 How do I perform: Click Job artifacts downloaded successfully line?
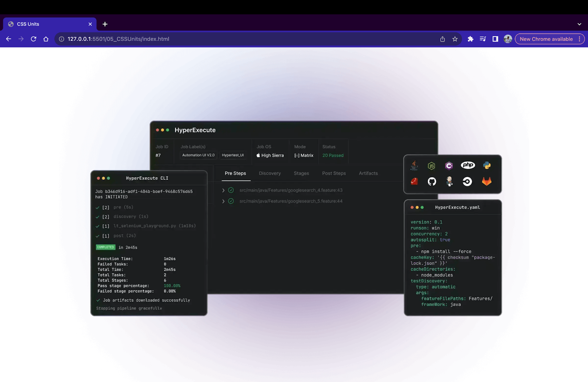click(x=143, y=300)
